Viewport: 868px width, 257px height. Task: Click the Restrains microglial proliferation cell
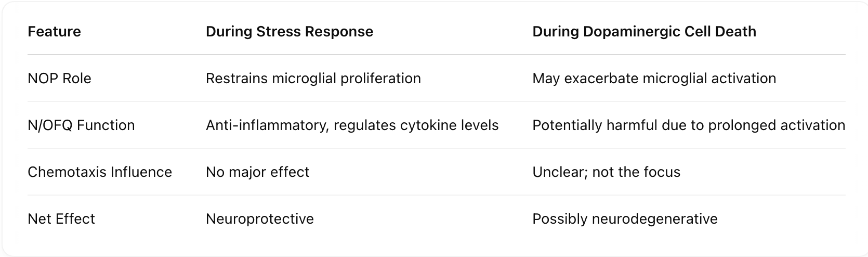tap(313, 79)
